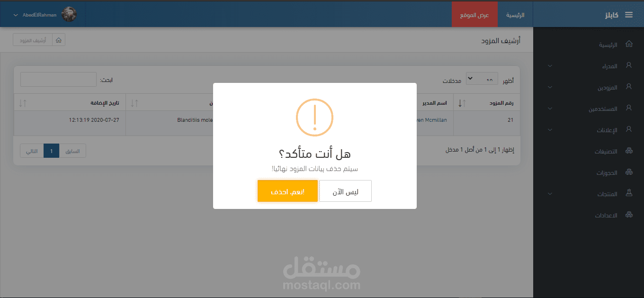The image size is (644, 298).
Task: Expand the الإعلانات sidebar submenu
Action: 550,130
